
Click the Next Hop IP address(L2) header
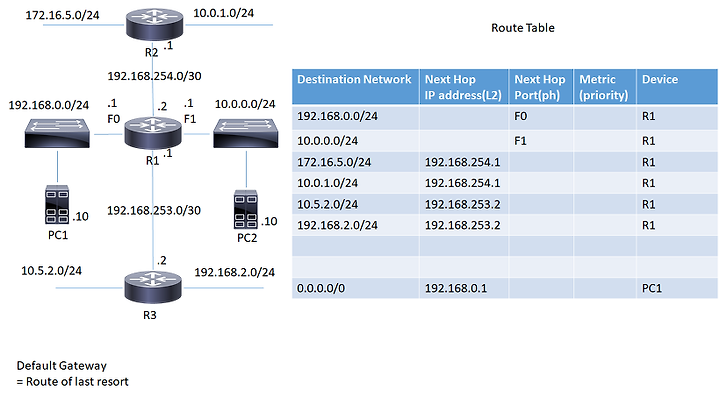pos(464,87)
